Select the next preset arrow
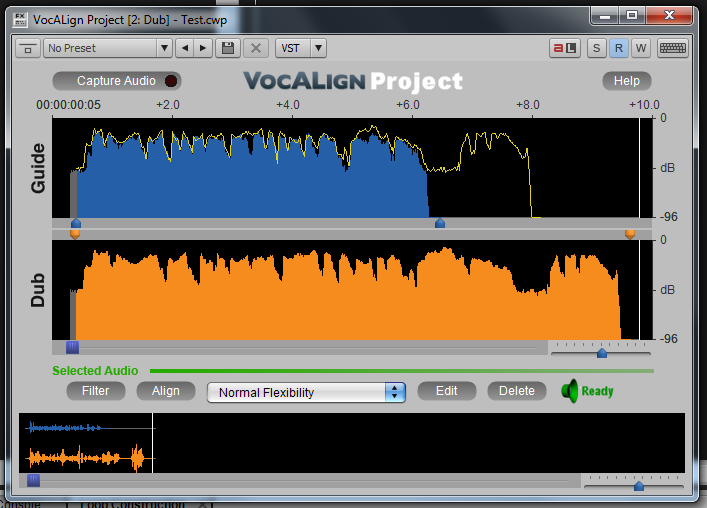Viewport: 707px width, 508px height. click(x=203, y=48)
